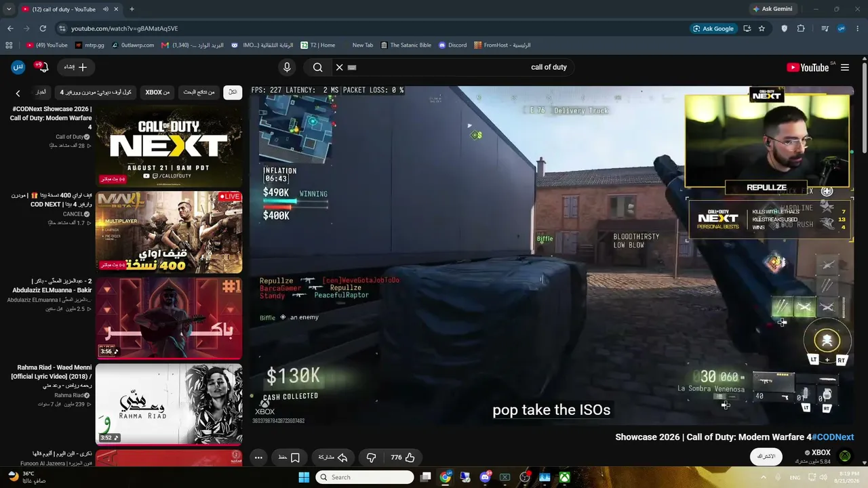Open Task View on the taskbar
Viewport: 868px width, 488px height.
tap(425, 477)
